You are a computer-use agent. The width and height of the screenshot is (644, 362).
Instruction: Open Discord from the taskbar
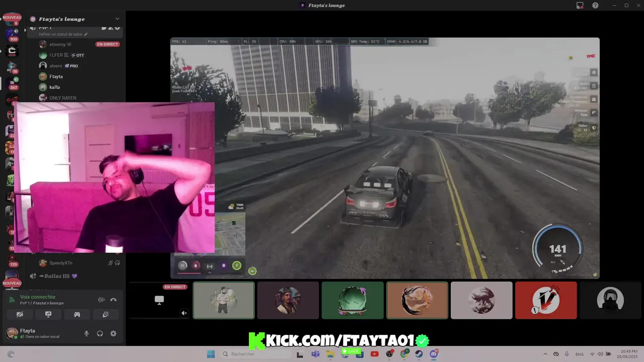[x=434, y=354]
